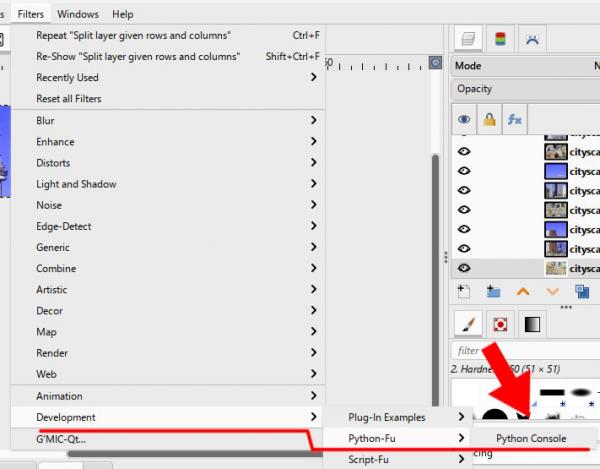Viewport: 600px width, 469px height.
Task: Open the Brushes tab paintbrush icon
Action: pos(468,324)
